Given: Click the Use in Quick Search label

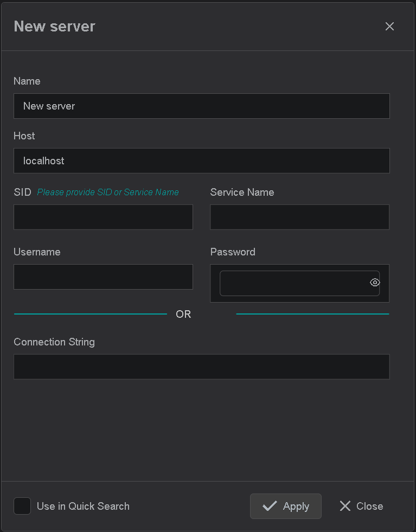Looking at the screenshot, I should click(82, 505).
